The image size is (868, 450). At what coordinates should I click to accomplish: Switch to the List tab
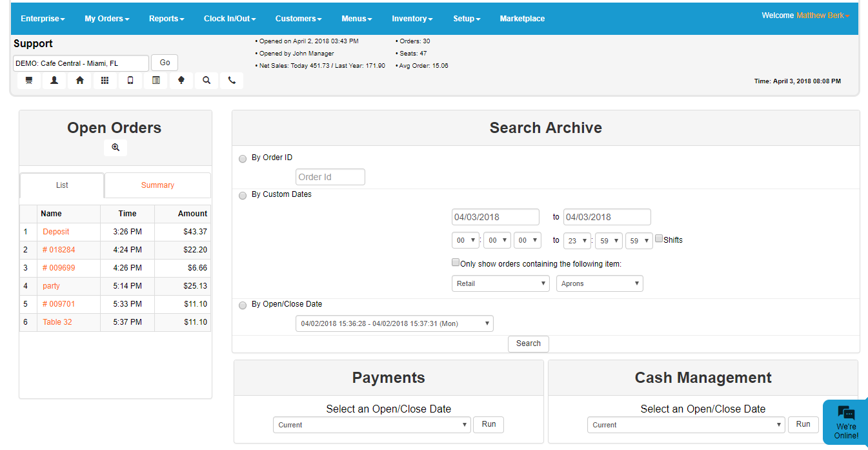click(x=62, y=185)
